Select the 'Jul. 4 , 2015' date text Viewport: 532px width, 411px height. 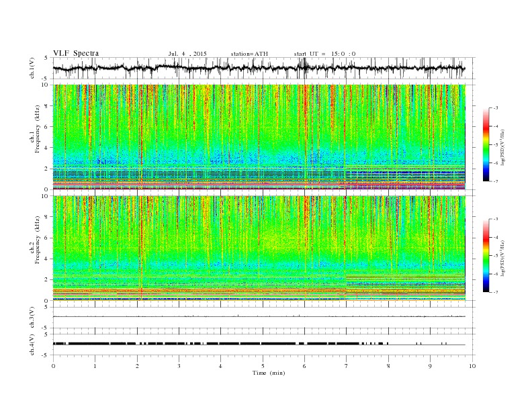[187, 54]
